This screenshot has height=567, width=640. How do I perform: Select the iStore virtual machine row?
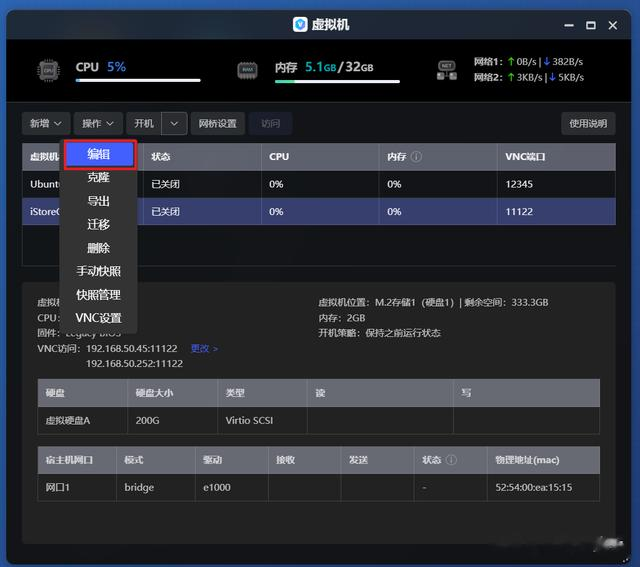tap(319, 211)
